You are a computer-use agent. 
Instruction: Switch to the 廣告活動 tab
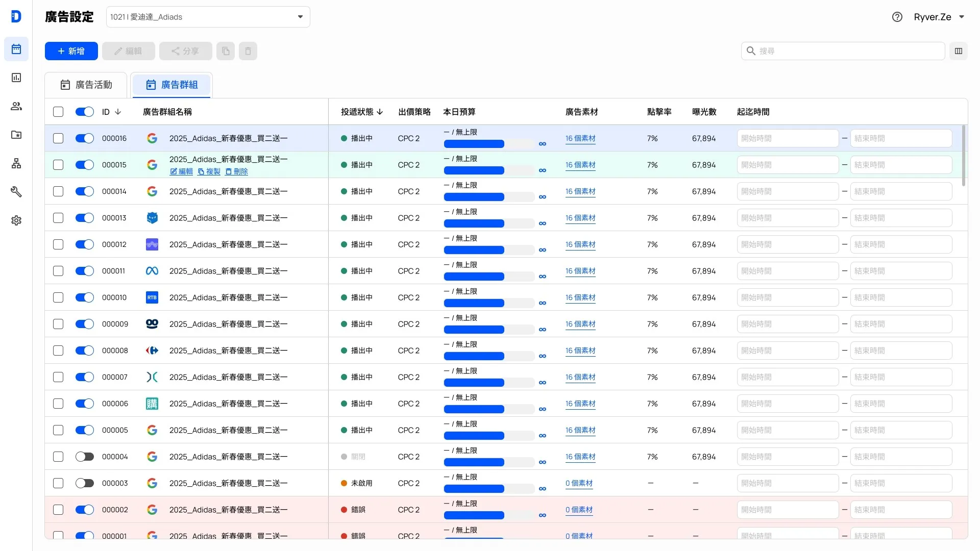tap(86, 85)
